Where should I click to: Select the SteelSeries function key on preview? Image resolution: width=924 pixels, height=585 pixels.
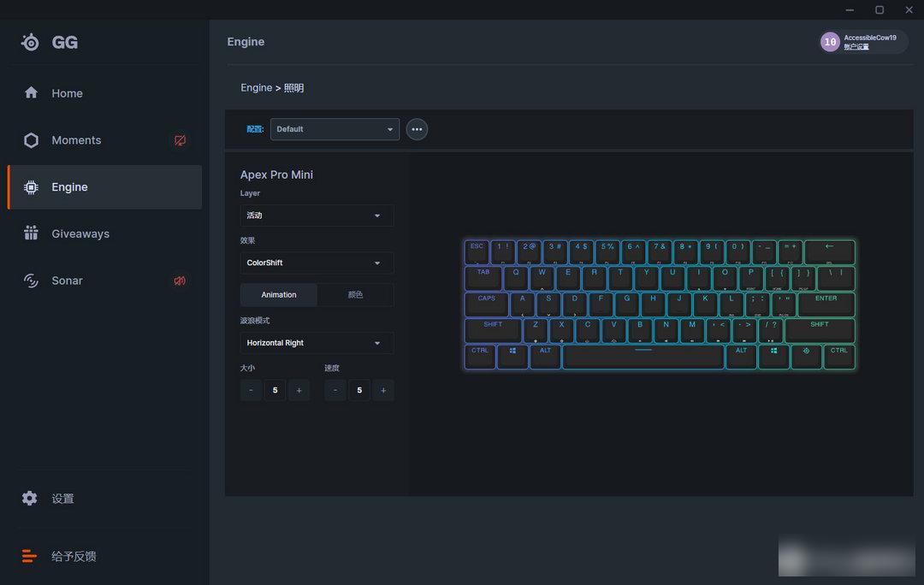[806, 357]
